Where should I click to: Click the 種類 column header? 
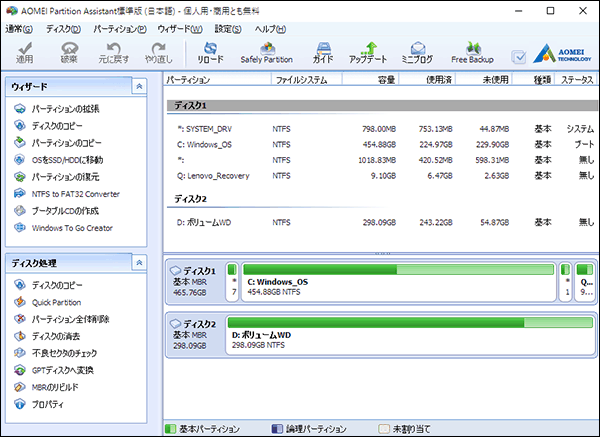[x=533, y=80]
